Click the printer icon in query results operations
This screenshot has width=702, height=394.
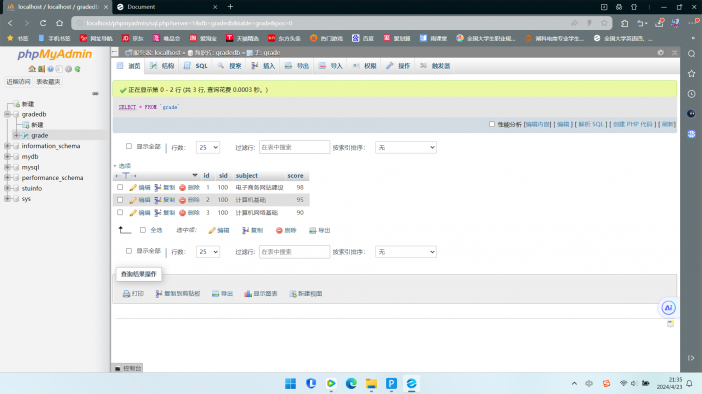point(127,294)
